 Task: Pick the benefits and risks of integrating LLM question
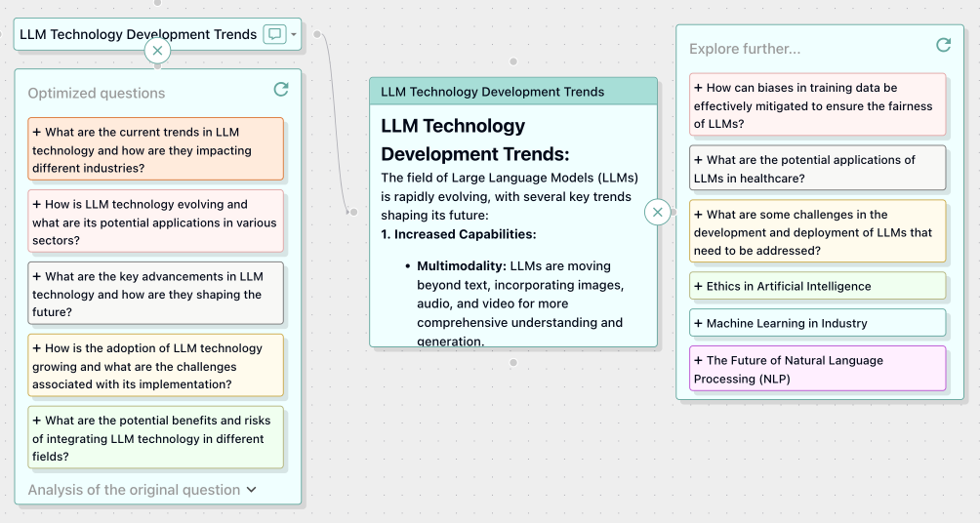coord(156,438)
